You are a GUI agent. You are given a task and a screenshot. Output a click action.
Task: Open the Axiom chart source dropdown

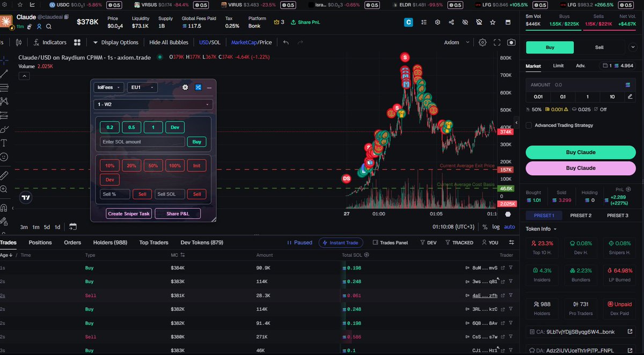(457, 42)
